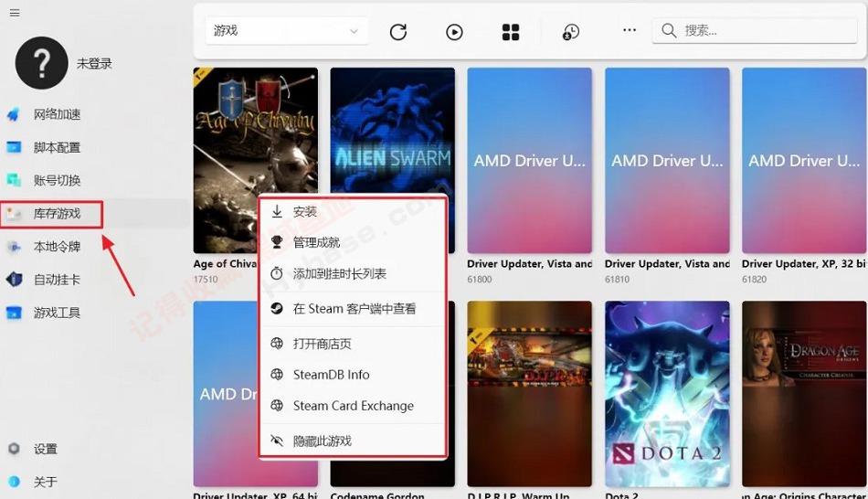Click the AMD Driver card 61810
Screen dimensions: 868x499
tap(667, 161)
